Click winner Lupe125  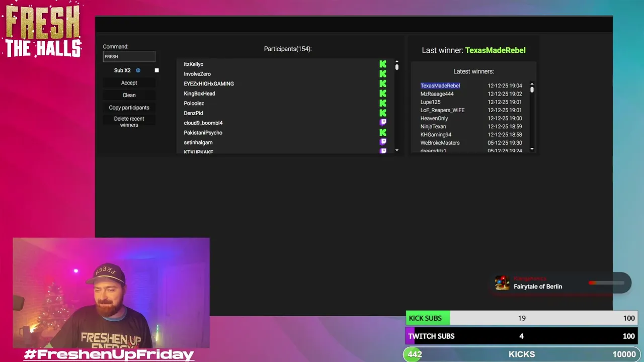coord(430,102)
